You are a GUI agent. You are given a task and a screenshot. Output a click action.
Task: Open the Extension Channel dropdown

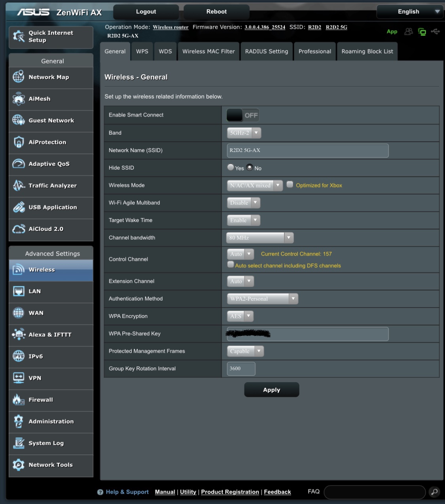[x=240, y=281]
